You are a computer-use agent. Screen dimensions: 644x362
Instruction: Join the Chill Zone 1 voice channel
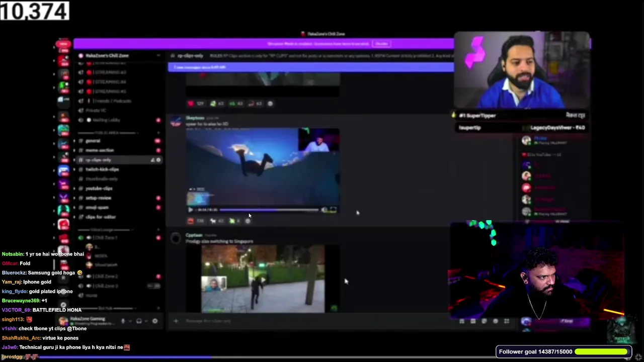coord(106,238)
